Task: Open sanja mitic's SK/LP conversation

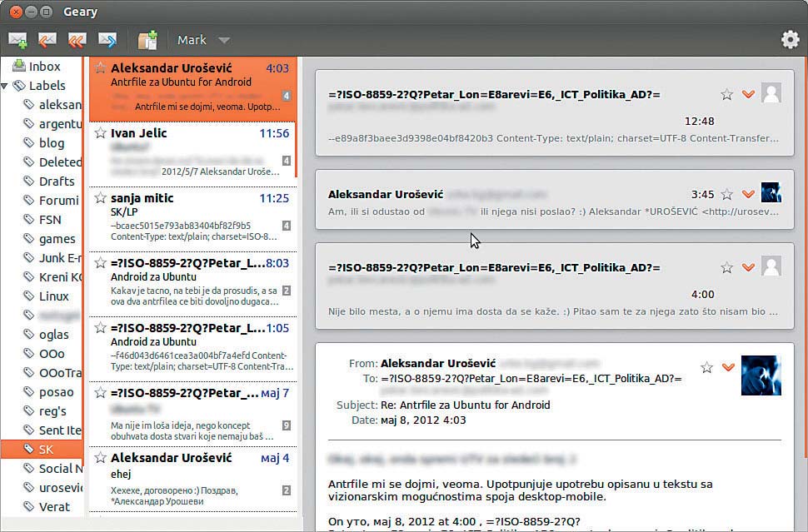Action: point(192,219)
